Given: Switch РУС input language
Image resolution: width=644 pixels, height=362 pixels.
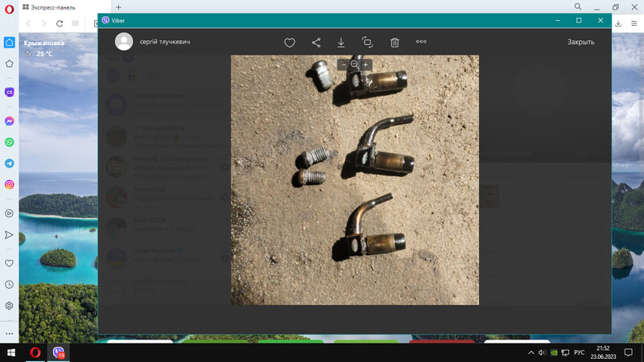Looking at the screenshot, I should tap(579, 352).
